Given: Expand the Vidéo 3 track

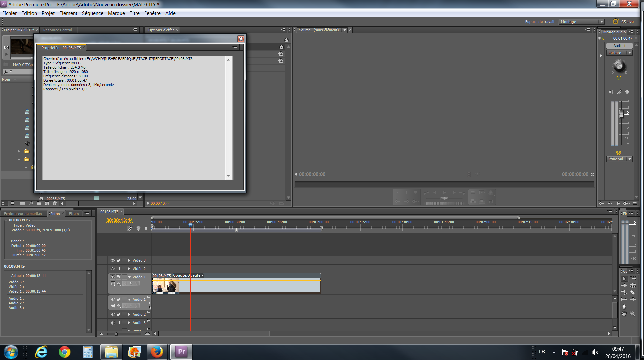Looking at the screenshot, I should coord(129,260).
